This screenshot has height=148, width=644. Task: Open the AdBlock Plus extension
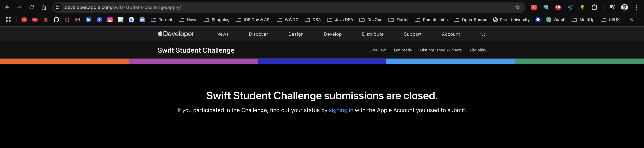point(558,8)
